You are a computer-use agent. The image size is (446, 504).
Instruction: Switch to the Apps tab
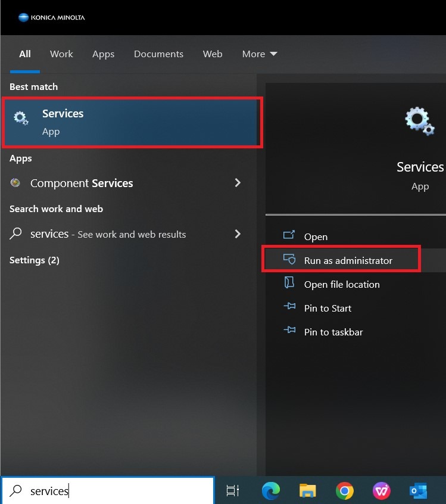[x=103, y=54]
